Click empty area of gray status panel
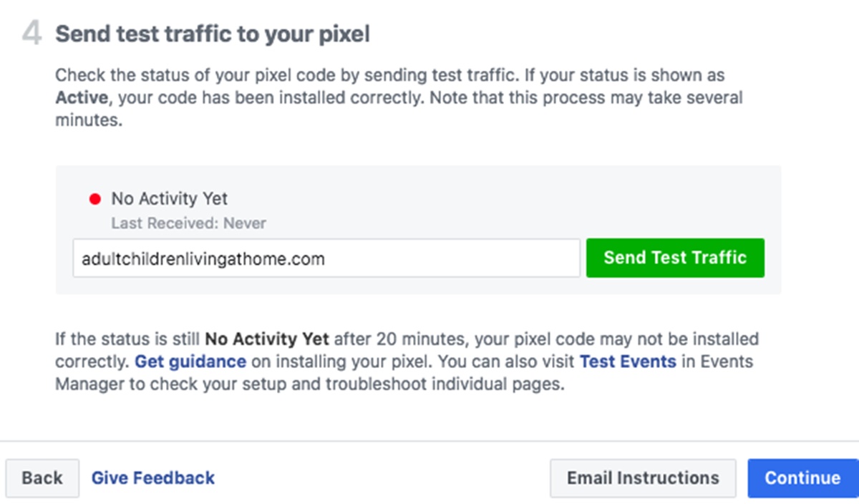This screenshot has height=504, width=859. 501,200
